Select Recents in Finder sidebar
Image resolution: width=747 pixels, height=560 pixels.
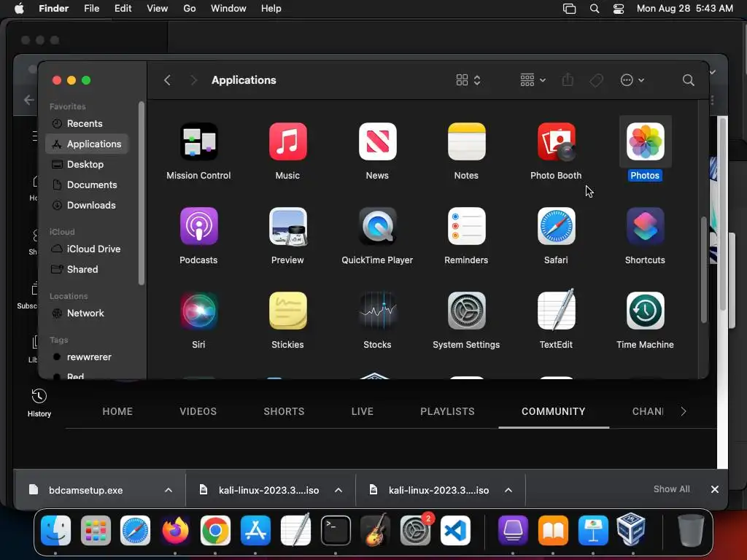tap(87, 123)
